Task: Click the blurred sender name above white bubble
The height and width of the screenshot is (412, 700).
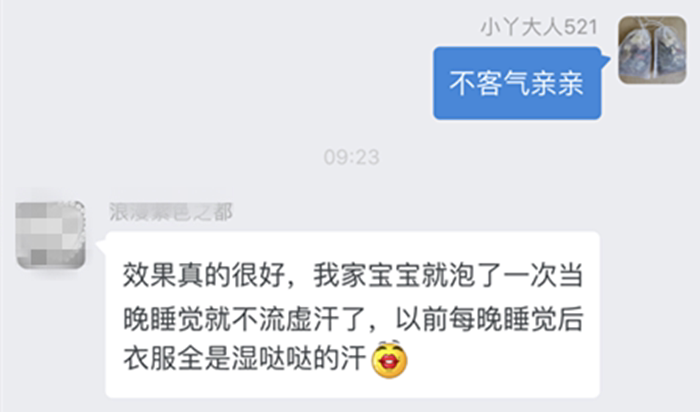Action: [171, 212]
